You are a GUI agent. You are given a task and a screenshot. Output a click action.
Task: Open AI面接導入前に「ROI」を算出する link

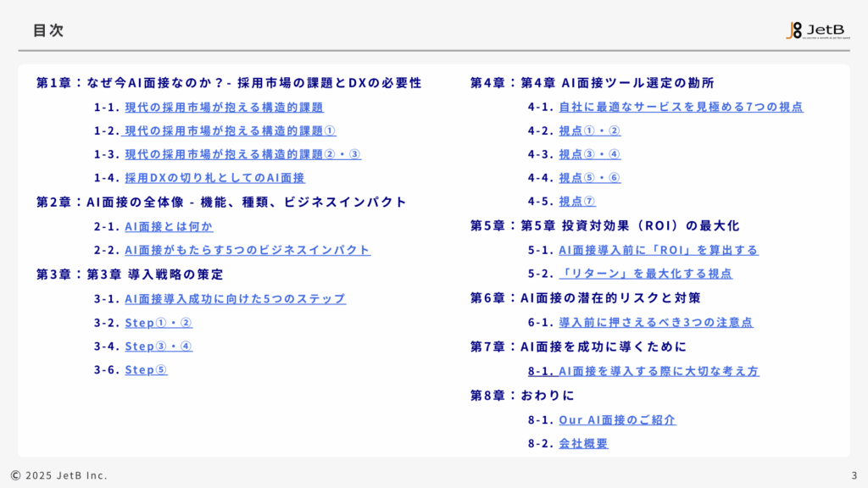pyautogui.click(x=659, y=250)
